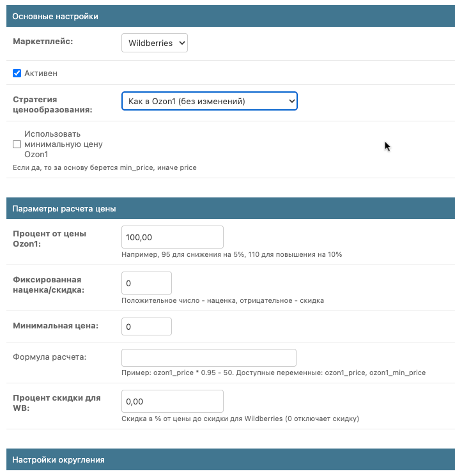Focus the Процент от цены Ozon1 field

(172, 237)
